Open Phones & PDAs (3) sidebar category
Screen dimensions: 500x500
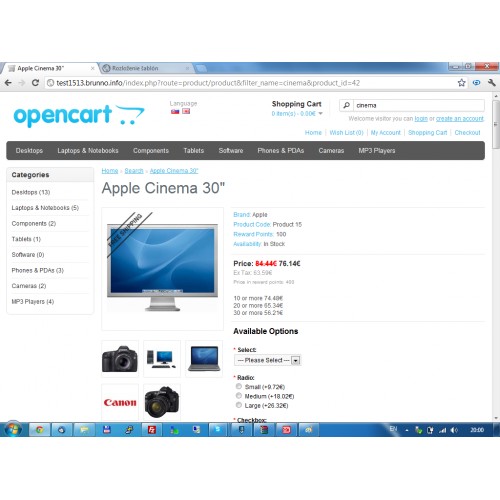37,270
